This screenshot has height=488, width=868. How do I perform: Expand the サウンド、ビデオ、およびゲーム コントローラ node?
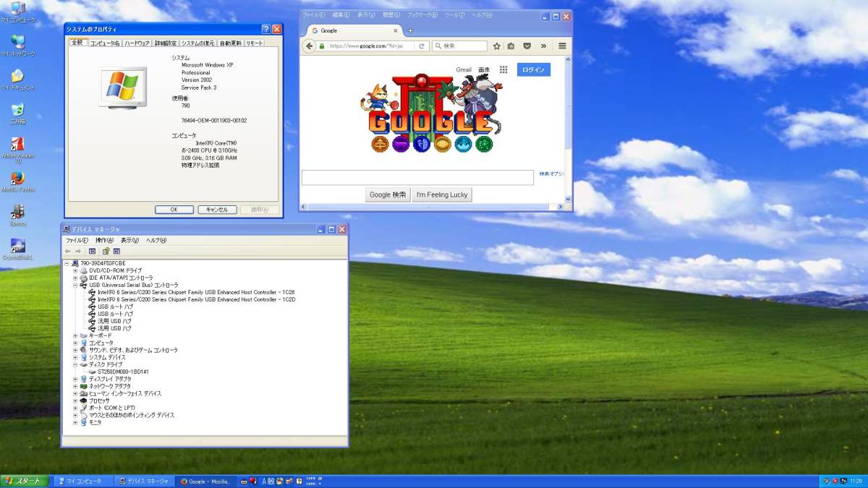(75, 350)
